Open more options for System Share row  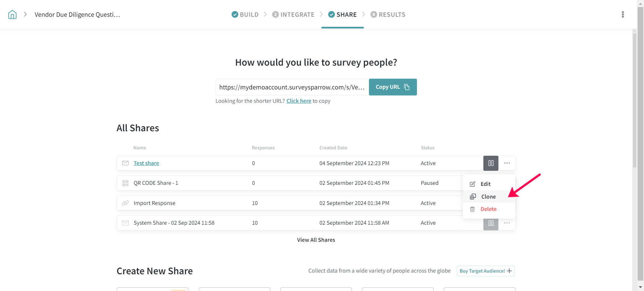pos(507,223)
